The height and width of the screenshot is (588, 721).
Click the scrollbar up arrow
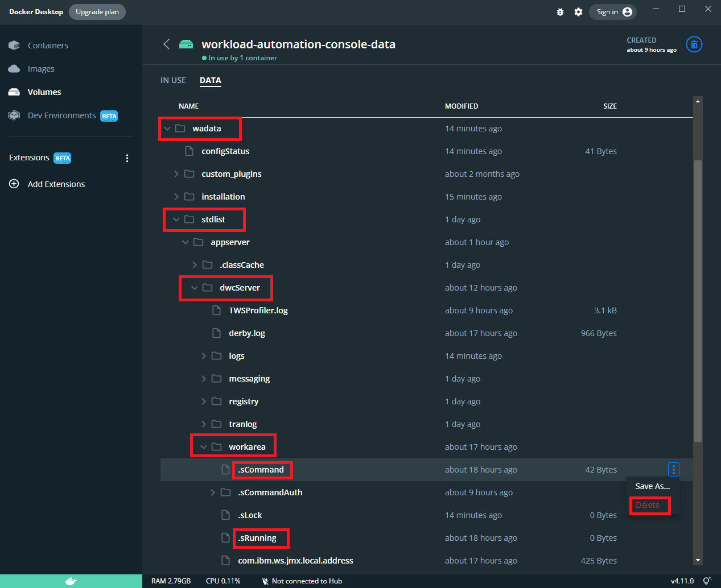(x=698, y=101)
